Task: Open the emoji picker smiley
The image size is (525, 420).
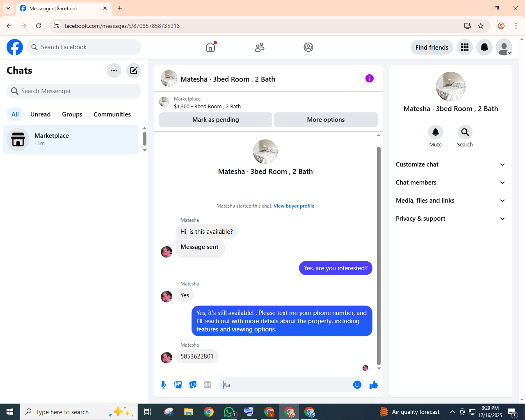Action: point(357,385)
